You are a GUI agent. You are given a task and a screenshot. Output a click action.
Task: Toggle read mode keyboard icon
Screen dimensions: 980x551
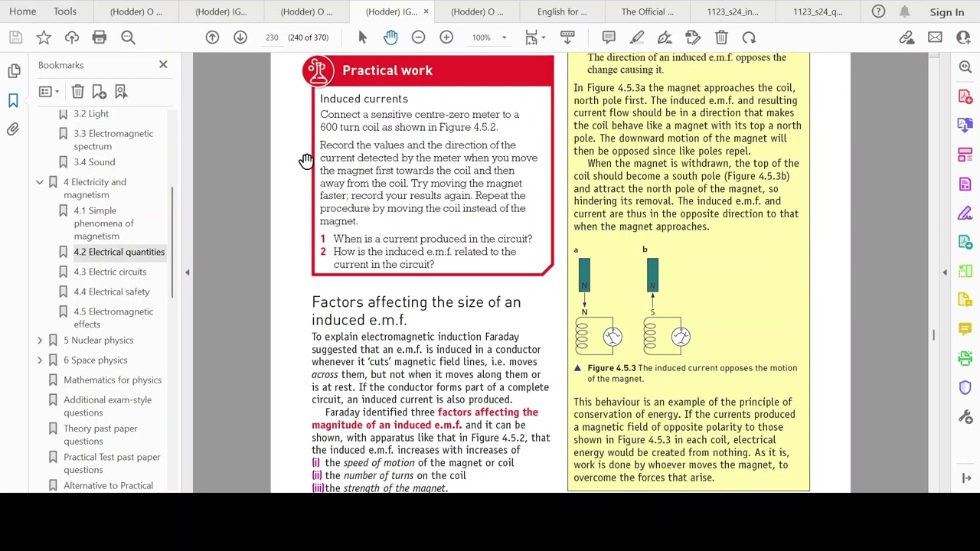[x=567, y=37]
